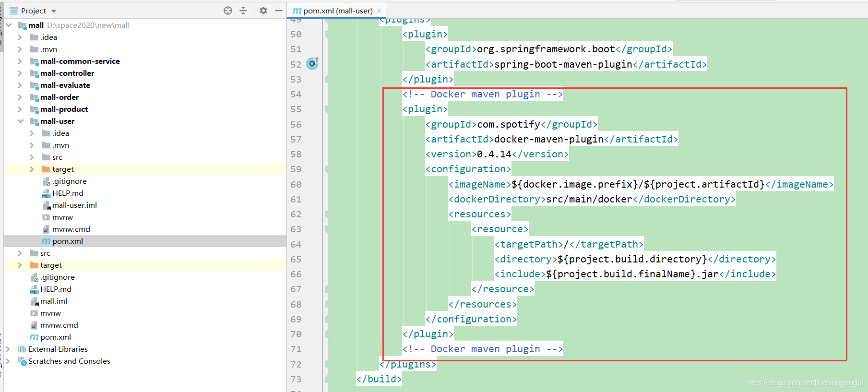Expand the src folder inside mall-user
The width and height of the screenshot is (868, 392).
tap(32, 157)
